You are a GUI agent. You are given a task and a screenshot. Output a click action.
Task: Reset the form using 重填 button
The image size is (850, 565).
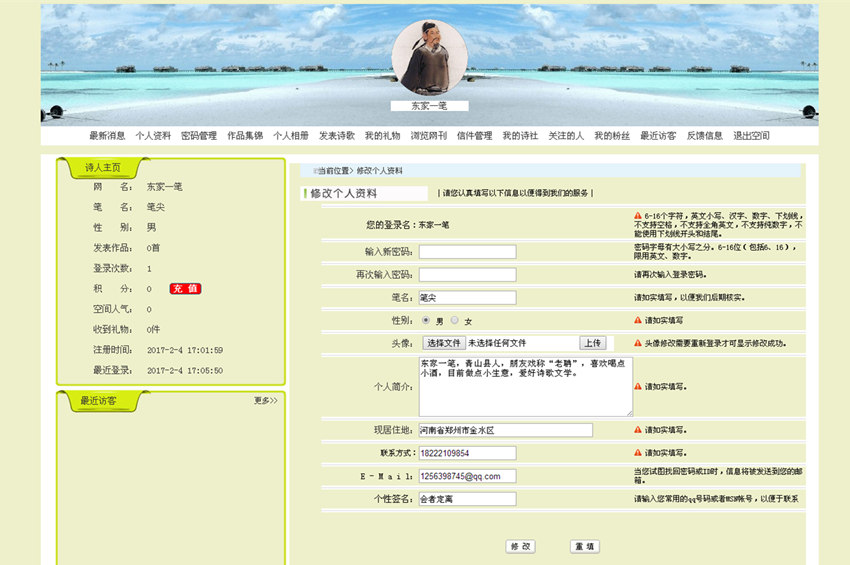click(x=585, y=547)
